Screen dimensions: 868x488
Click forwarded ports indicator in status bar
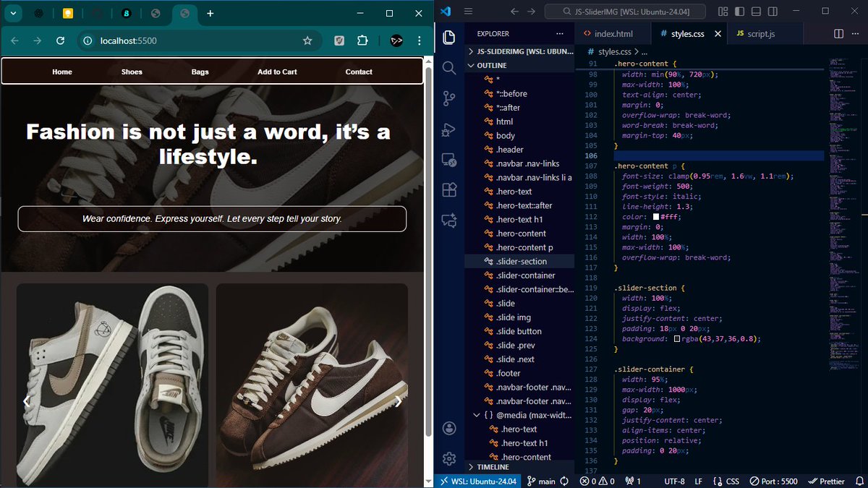pyautogui.click(x=634, y=481)
